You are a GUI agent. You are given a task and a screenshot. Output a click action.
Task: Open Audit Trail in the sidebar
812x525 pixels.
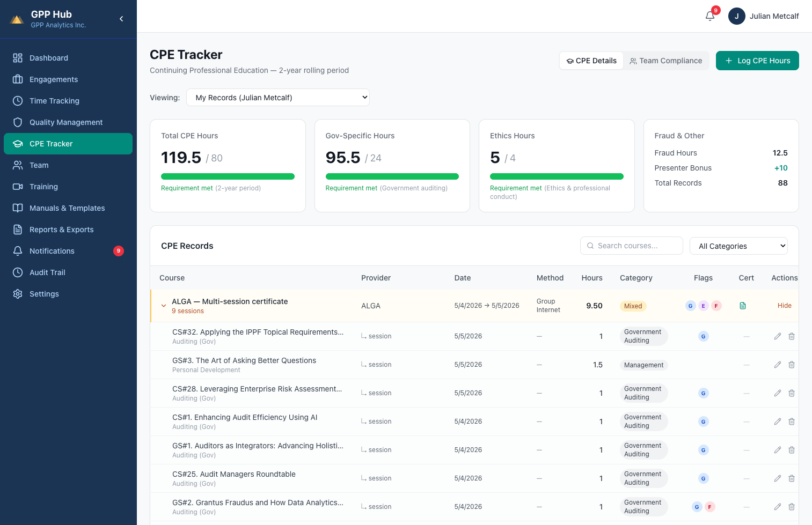68,272
